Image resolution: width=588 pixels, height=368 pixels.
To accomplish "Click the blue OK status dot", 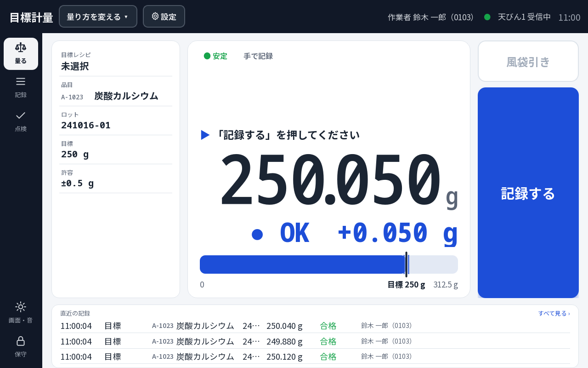I will click(x=257, y=235).
